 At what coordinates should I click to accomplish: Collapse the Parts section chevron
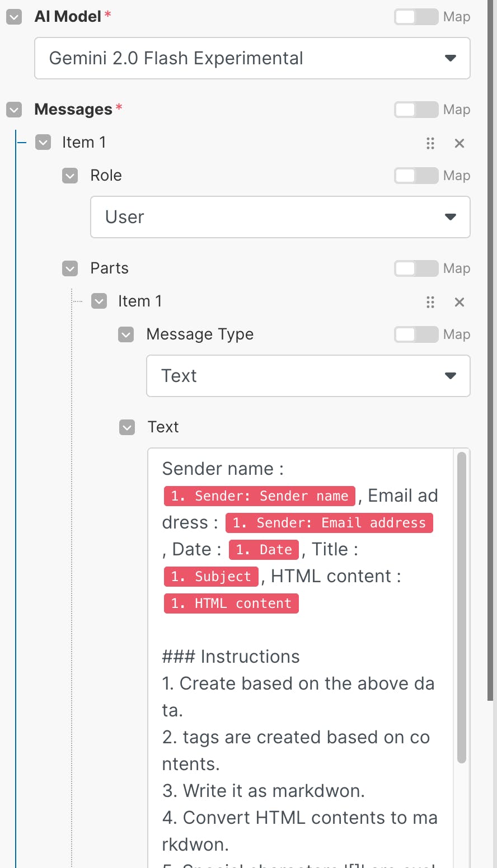(70, 268)
